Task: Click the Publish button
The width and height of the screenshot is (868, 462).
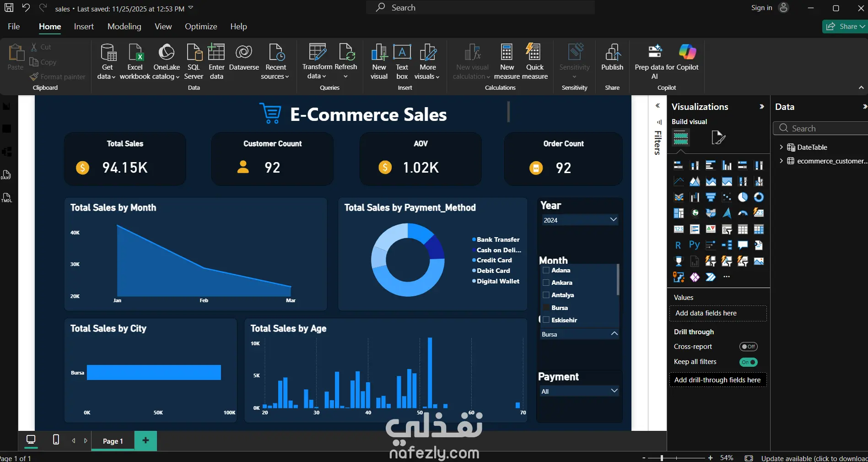Action: click(x=612, y=57)
